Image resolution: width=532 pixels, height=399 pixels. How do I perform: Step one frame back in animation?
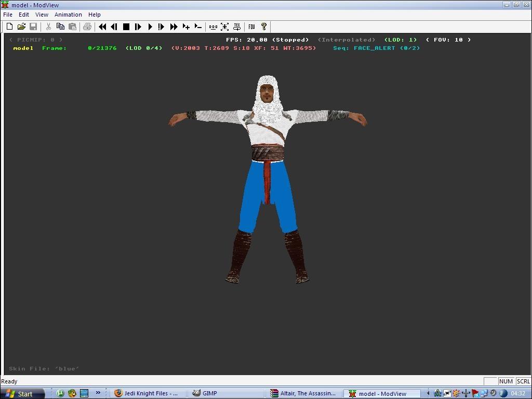click(114, 26)
